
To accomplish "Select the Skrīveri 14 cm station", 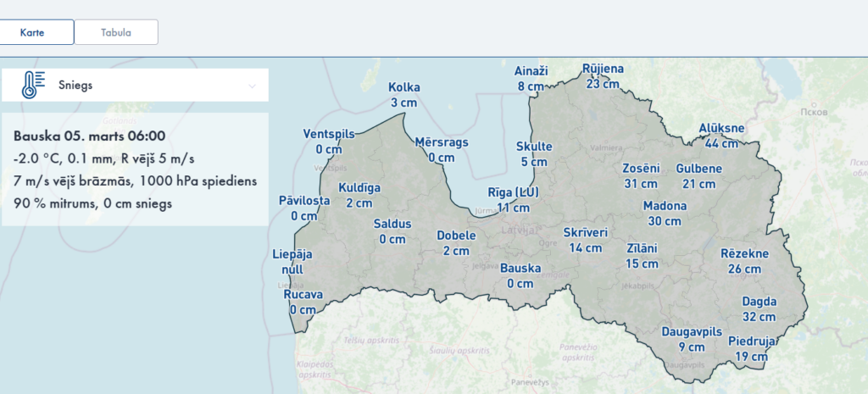I will coord(585,241).
